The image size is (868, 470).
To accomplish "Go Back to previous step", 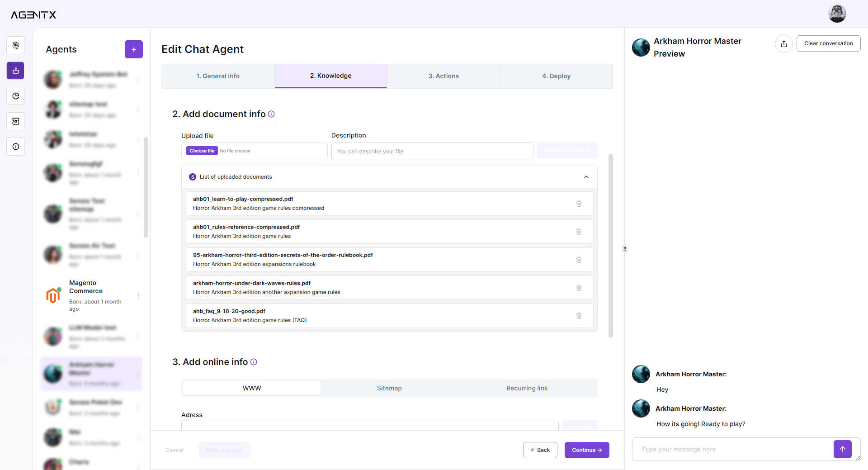I will click(x=540, y=450).
